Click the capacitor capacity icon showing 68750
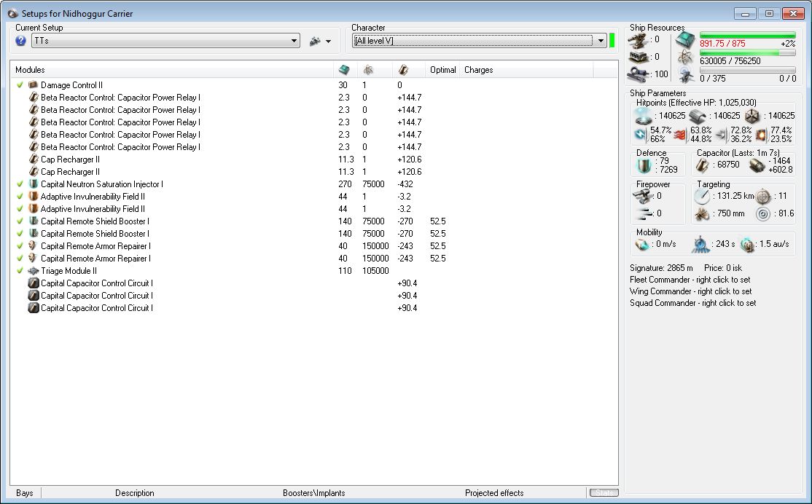Viewport: 812px width, 504px height. (x=702, y=165)
